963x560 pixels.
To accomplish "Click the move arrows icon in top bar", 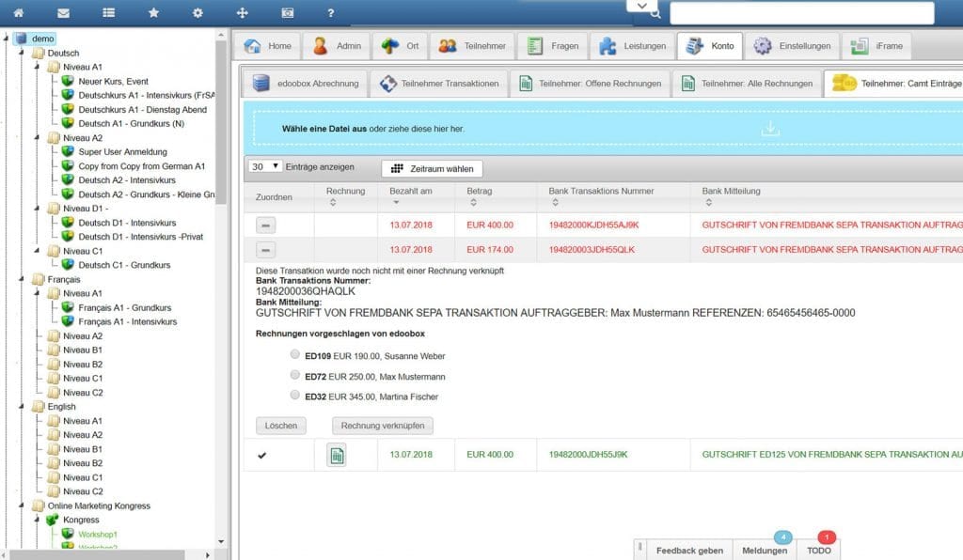I will click(x=242, y=12).
